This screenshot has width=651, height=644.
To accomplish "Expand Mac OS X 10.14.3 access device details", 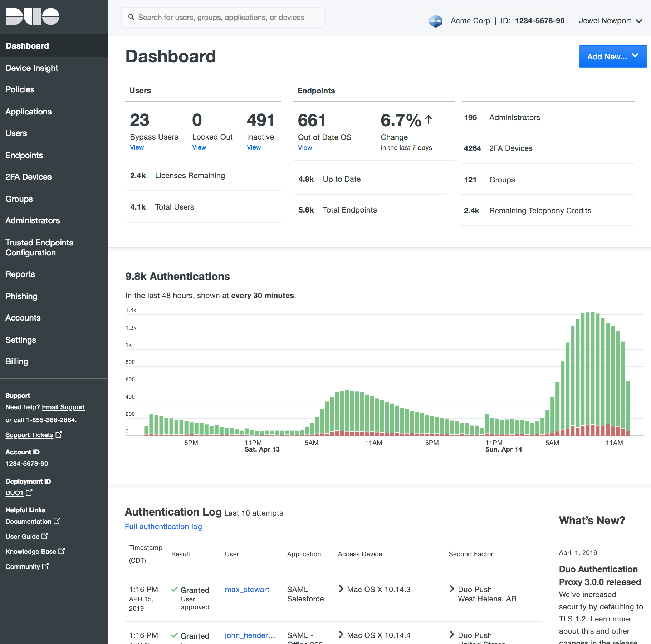I will [x=341, y=589].
